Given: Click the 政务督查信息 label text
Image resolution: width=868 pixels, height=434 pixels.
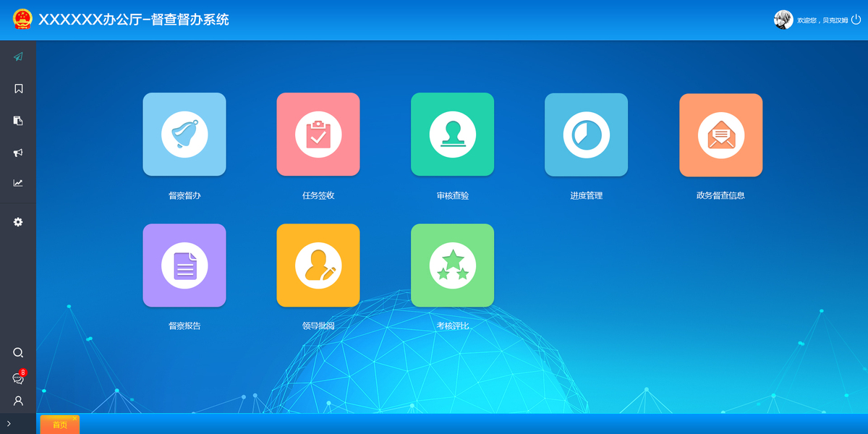Looking at the screenshot, I should 721,195.
